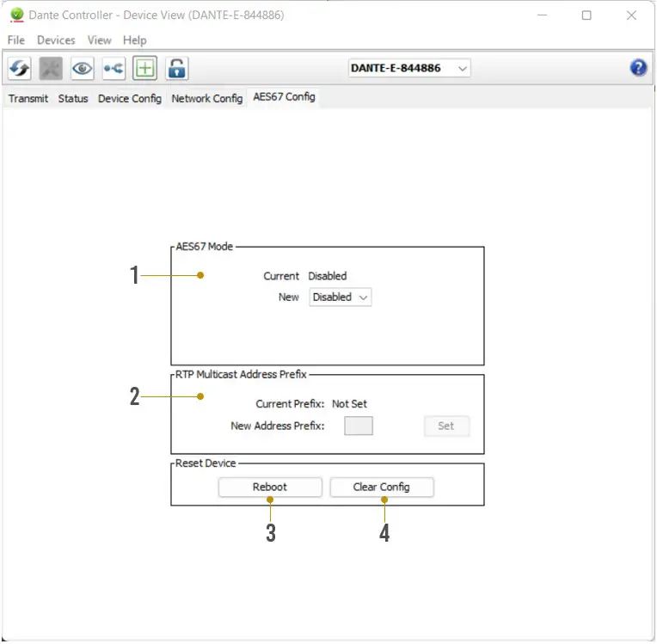Screen dimensions: 657x644
Task: Open the DANTE-E-844886 device selector dropdown
Action: (x=409, y=68)
